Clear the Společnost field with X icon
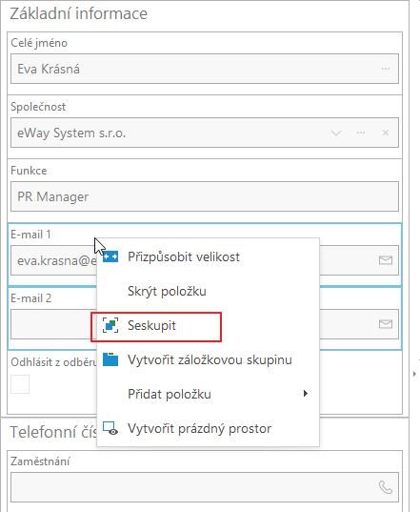420x512 pixels. pos(386,133)
